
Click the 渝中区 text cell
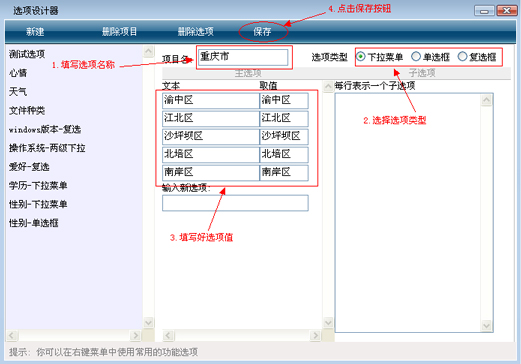pos(211,101)
